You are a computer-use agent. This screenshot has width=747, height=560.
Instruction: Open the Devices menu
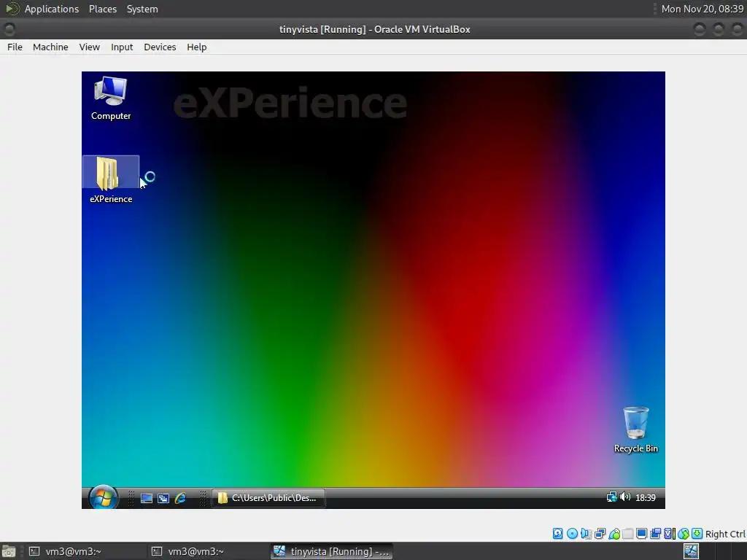(x=160, y=47)
